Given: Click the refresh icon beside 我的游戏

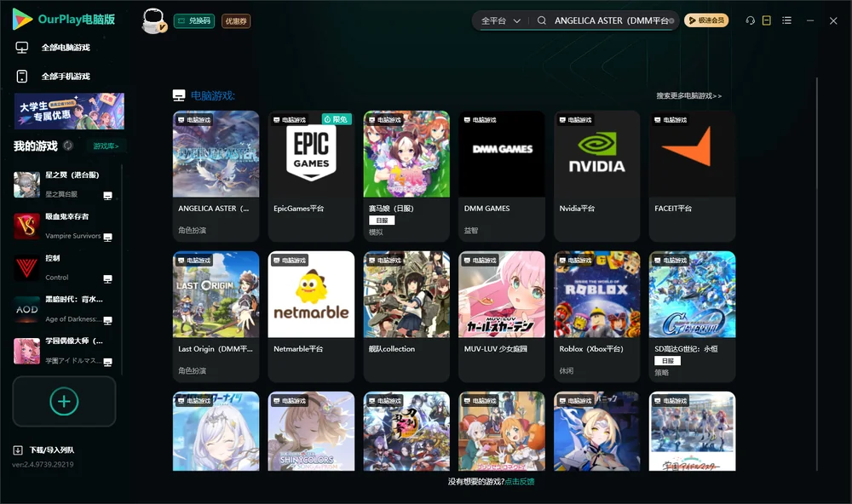Looking at the screenshot, I should point(68,146).
